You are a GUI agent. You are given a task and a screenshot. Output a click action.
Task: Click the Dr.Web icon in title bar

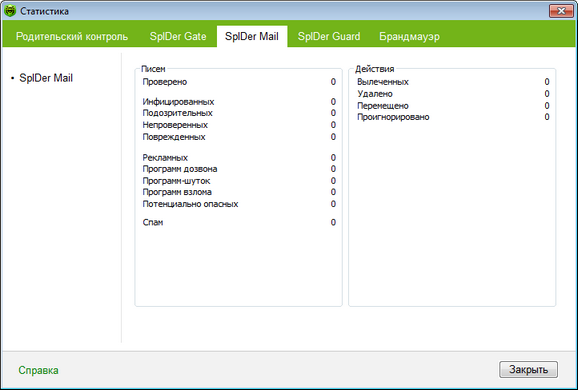click(x=10, y=11)
